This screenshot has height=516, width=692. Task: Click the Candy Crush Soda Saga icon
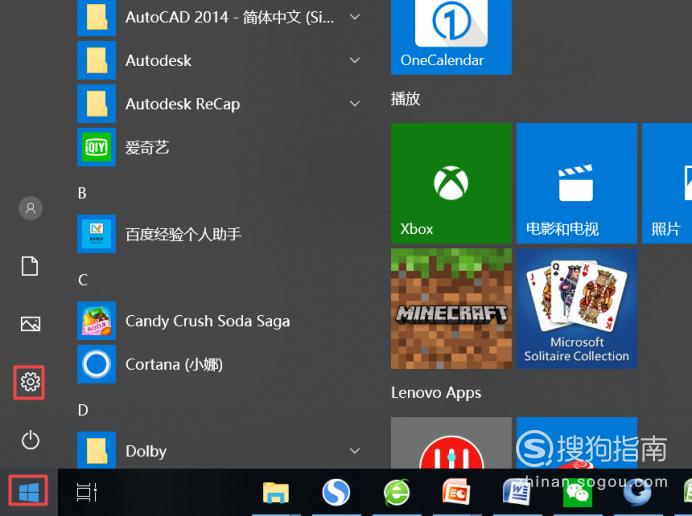97,321
